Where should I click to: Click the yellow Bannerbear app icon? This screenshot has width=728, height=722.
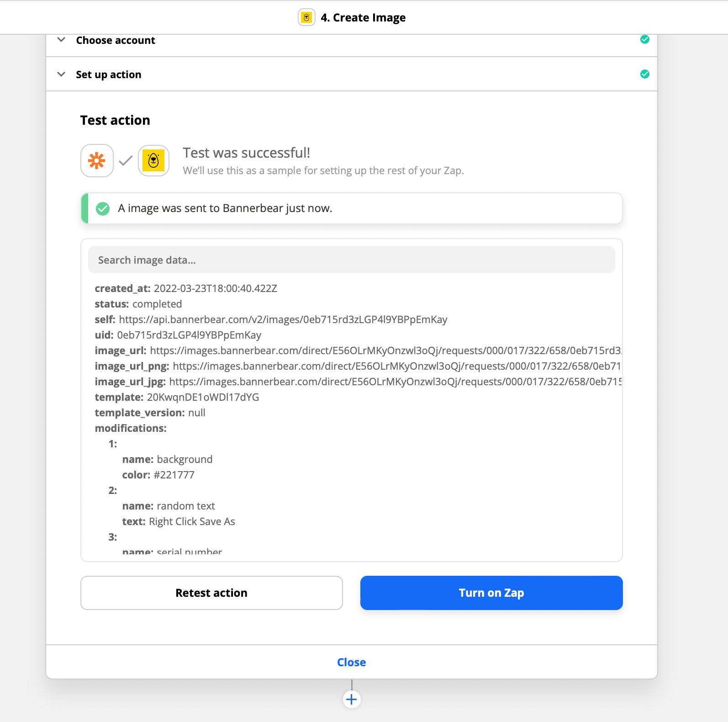pyautogui.click(x=153, y=160)
